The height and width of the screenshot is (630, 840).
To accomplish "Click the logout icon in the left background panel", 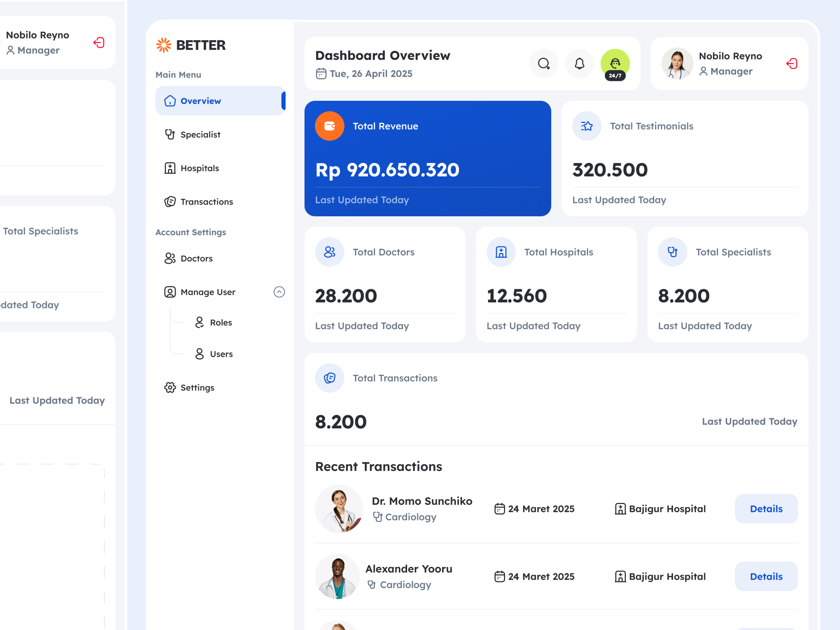I will click(x=99, y=43).
